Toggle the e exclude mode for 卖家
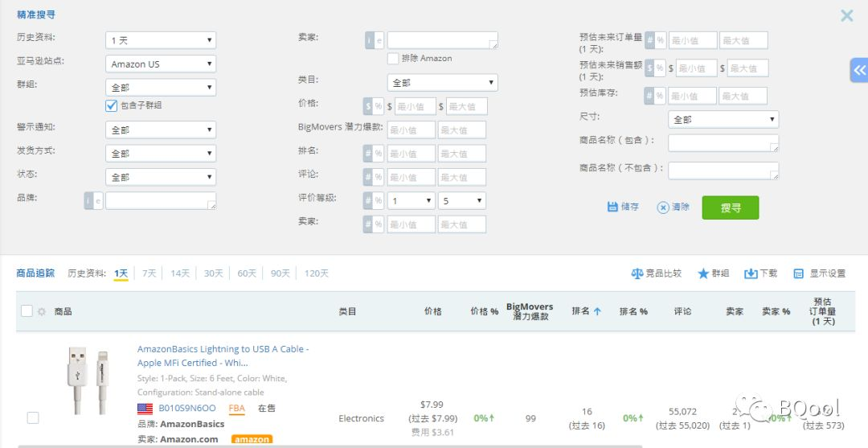868x448 pixels. pyautogui.click(x=379, y=40)
